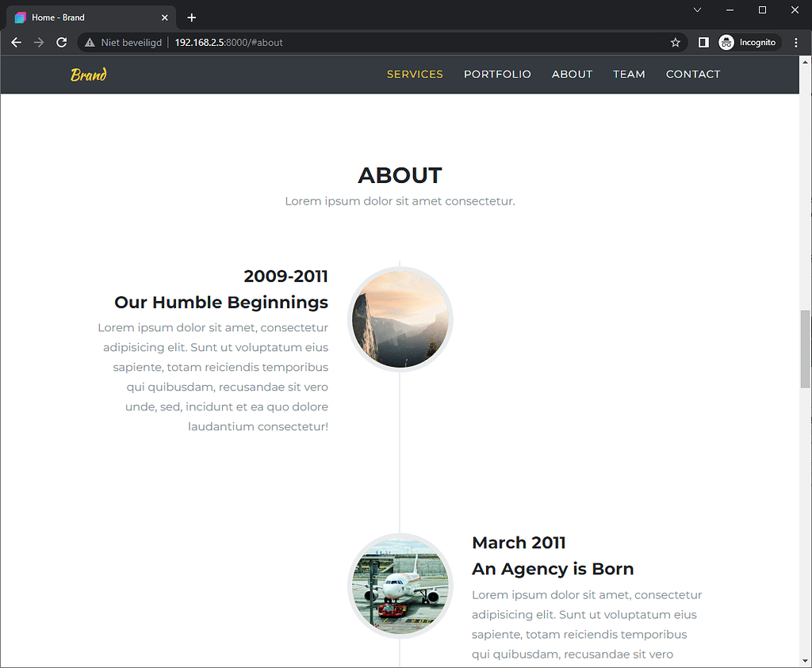This screenshot has height=668, width=812.
Task: Click the page reload icon
Action: click(x=61, y=42)
